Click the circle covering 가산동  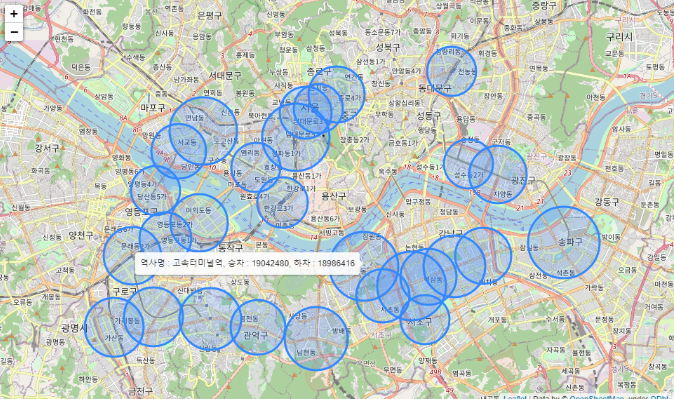[x=114, y=327]
